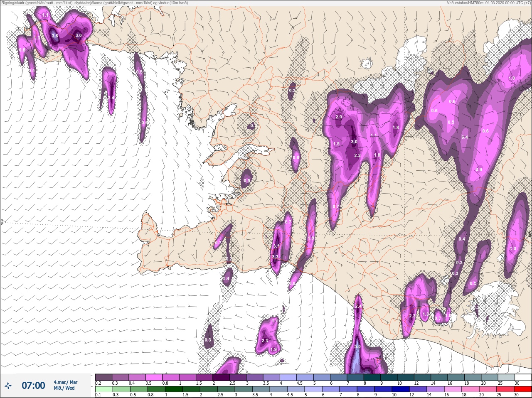Click the white 30 swatch on the snow scale
Screen dimensions: 532x398
(524, 377)
